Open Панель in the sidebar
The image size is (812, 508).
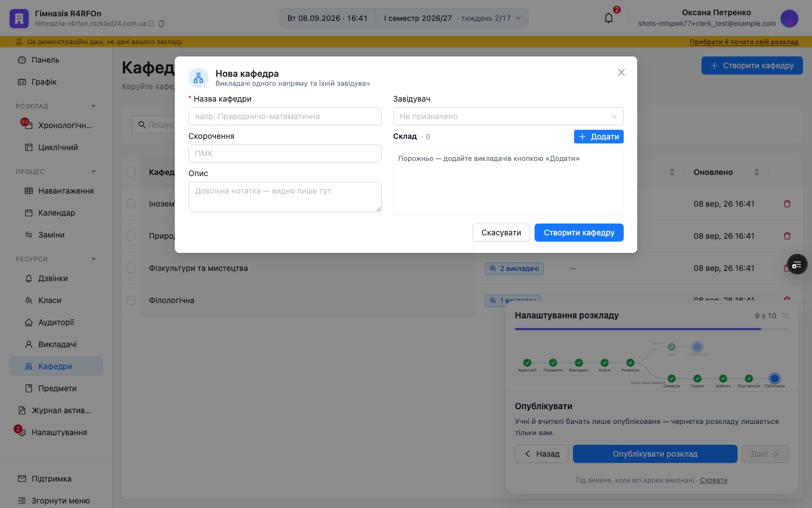(56, 60)
